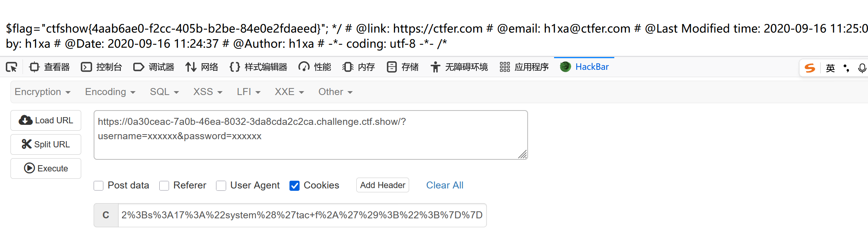
Task: Open the 调试器 (Debugger) panel
Action: (154, 67)
